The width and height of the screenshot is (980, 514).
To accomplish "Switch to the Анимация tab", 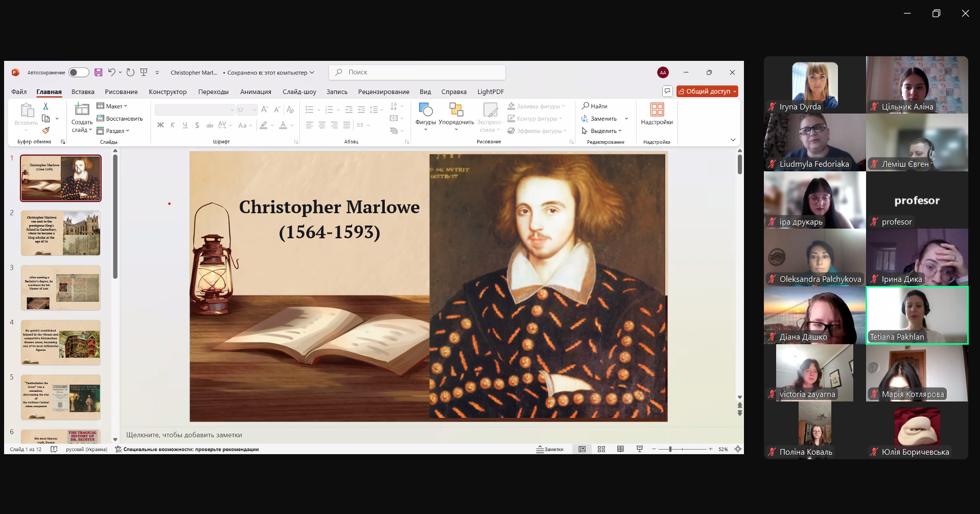I will coord(255,92).
